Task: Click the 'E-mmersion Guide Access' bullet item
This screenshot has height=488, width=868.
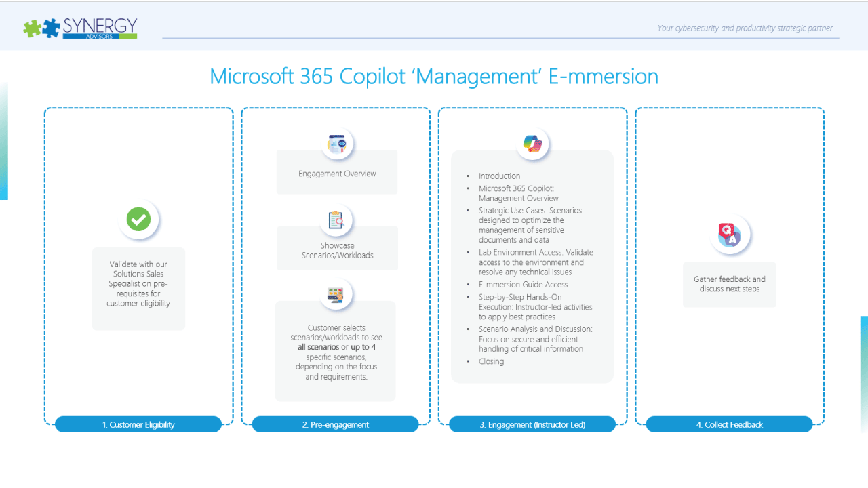Action: point(523,285)
